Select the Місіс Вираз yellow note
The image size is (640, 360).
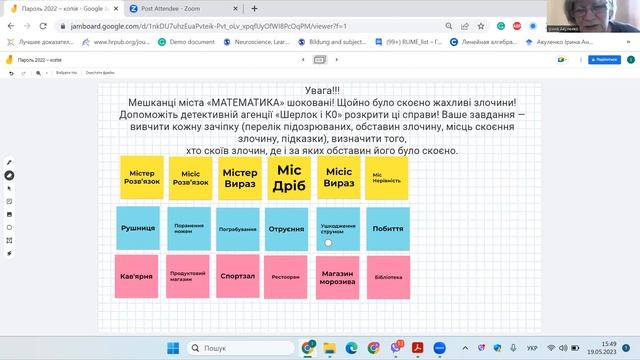(x=339, y=178)
